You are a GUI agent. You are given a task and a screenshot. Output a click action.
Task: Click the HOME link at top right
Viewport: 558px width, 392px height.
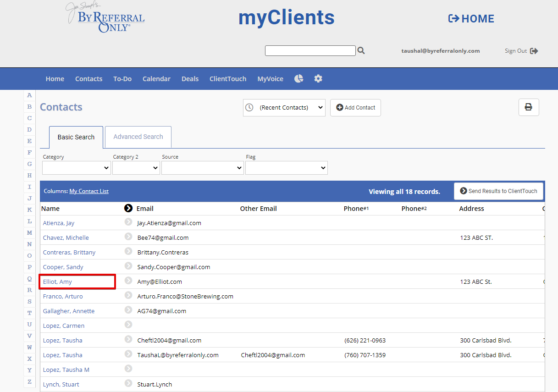pyautogui.click(x=471, y=19)
